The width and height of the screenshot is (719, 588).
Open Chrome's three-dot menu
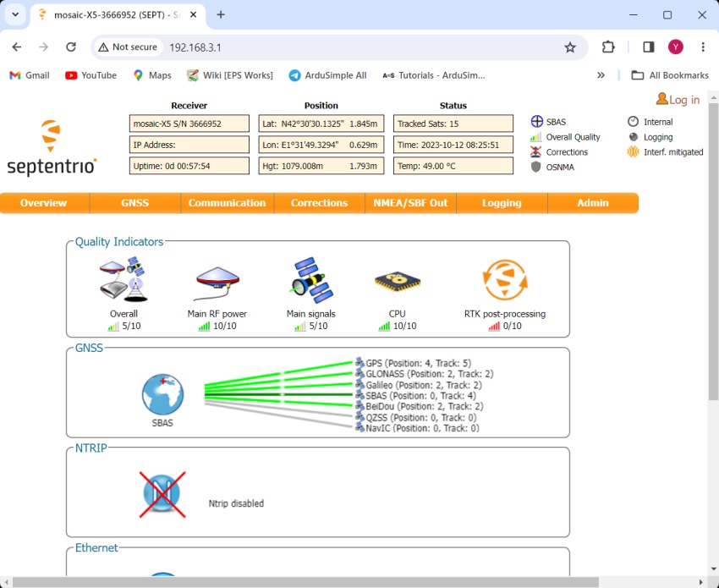(703, 47)
